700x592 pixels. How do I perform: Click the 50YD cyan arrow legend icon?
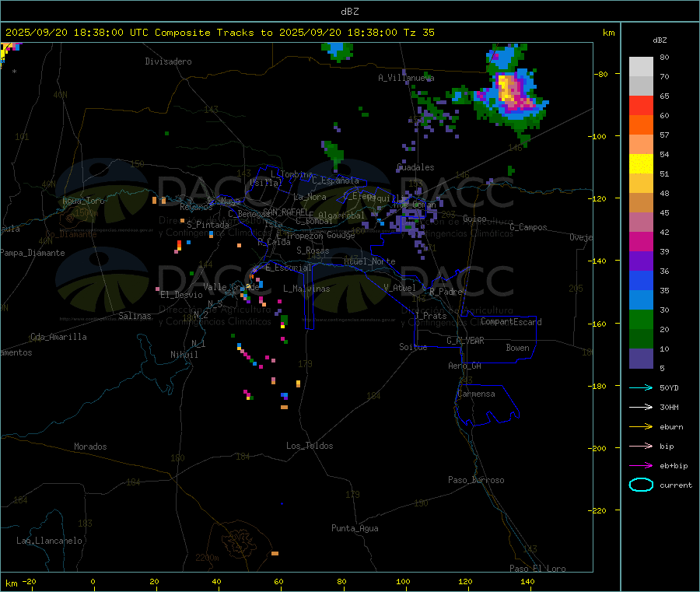641,387
